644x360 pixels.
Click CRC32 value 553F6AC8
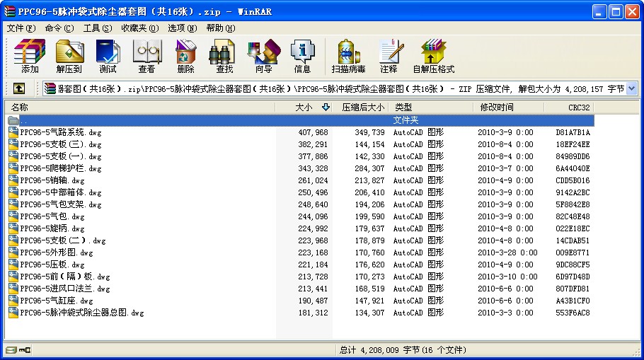pos(573,313)
